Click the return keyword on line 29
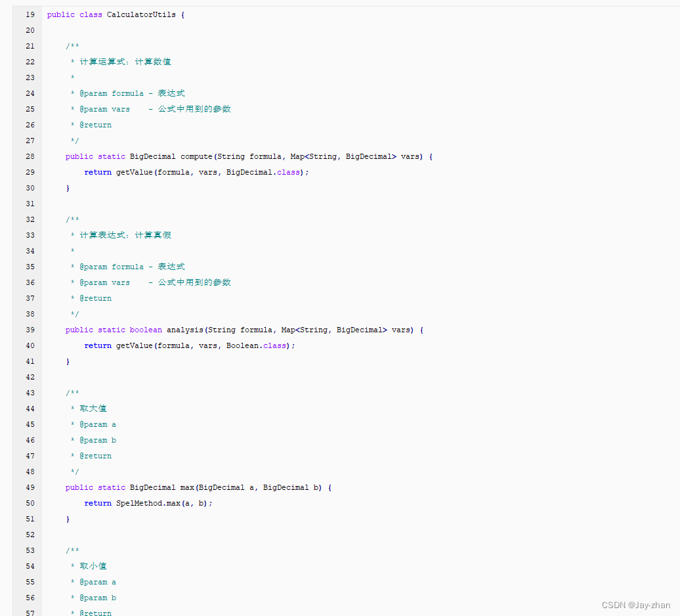Image resolution: width=680 pixels, height=616 pixels. pos(97,172)
